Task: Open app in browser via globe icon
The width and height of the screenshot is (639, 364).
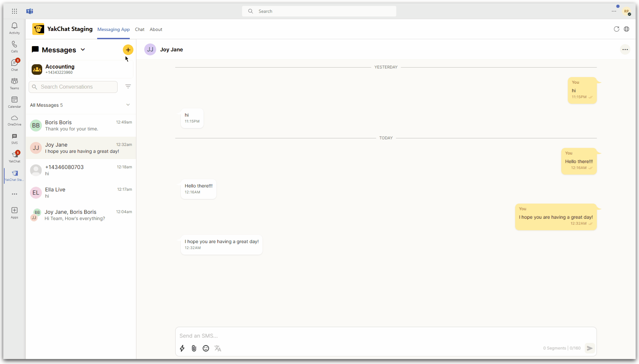Action: click(x=626, y=29)
